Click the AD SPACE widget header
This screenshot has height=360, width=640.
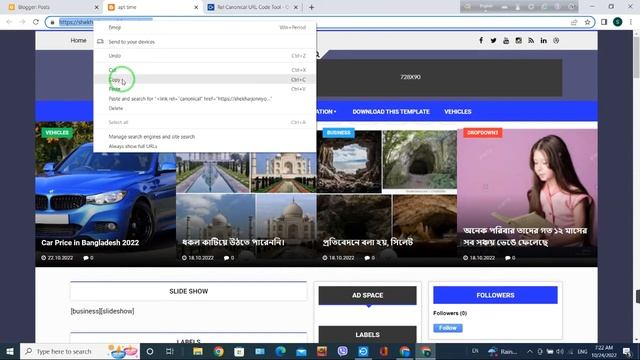367,295
